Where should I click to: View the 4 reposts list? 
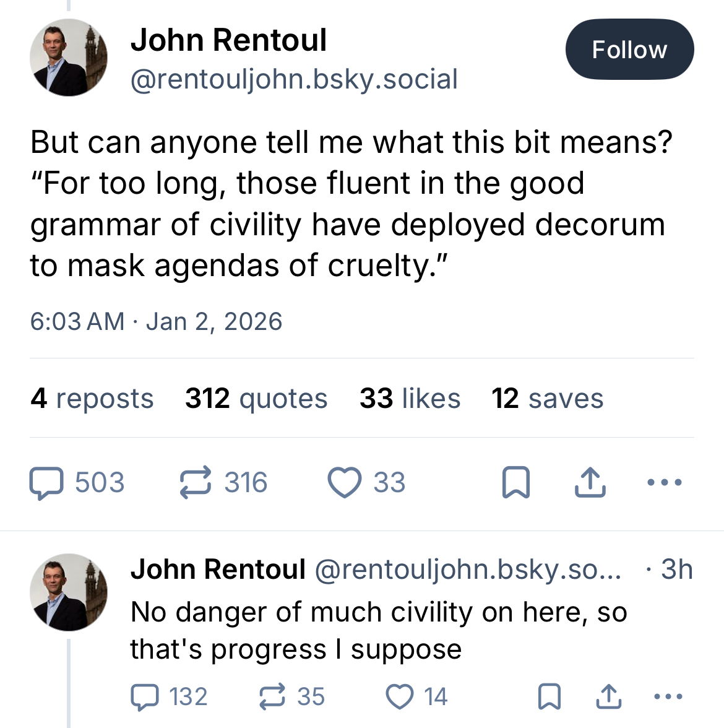[x=92, y=399]
